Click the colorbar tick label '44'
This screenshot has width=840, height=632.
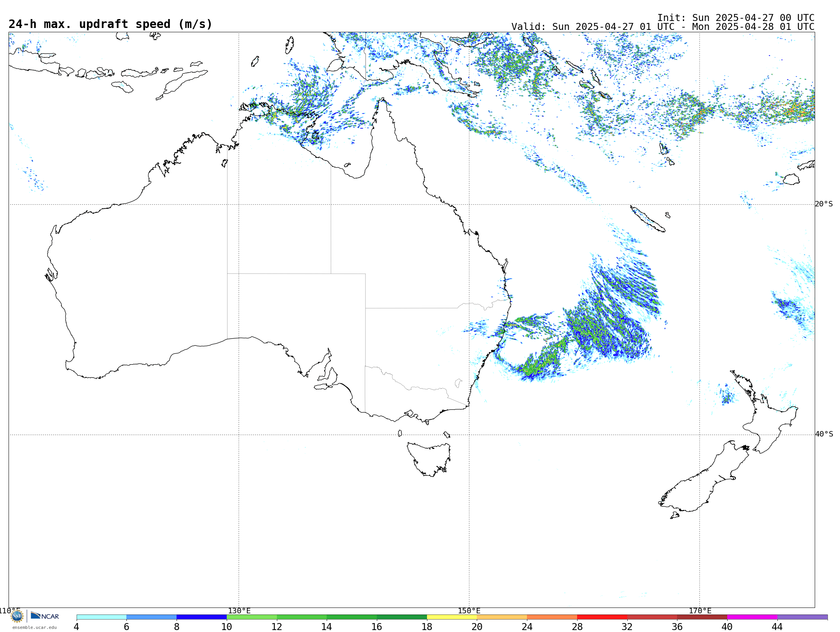[x=777, y=627]
